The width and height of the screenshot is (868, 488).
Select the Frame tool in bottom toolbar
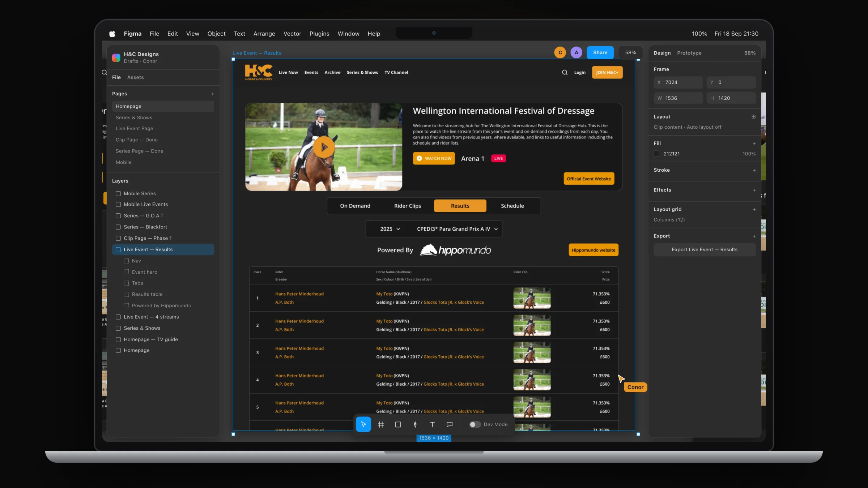click(x=380, y=424)
